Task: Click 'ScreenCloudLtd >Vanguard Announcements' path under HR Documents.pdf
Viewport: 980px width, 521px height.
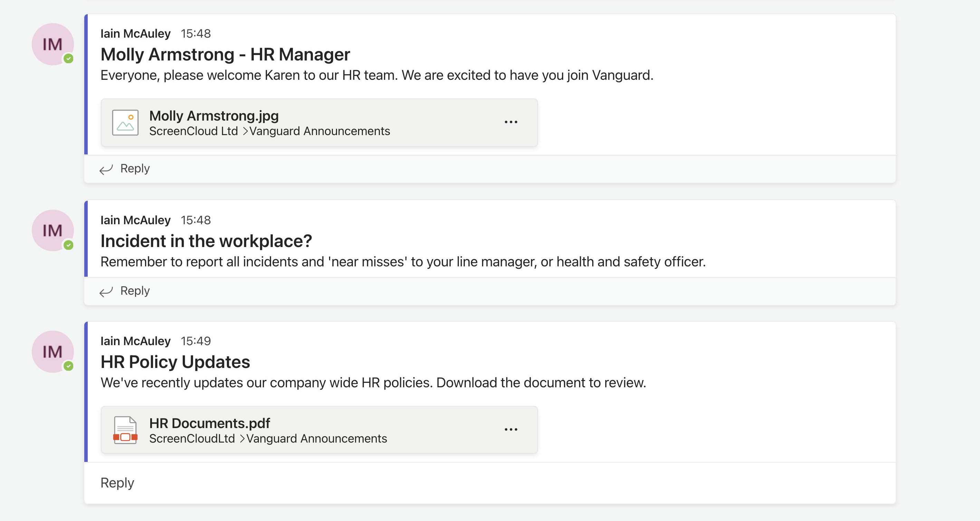Action: point(268,439)
